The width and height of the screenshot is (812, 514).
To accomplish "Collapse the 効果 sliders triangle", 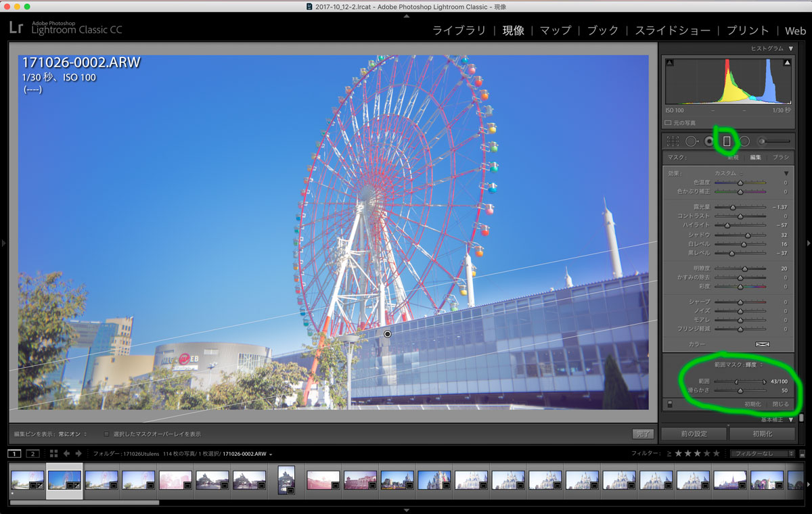I will [786, 173].
